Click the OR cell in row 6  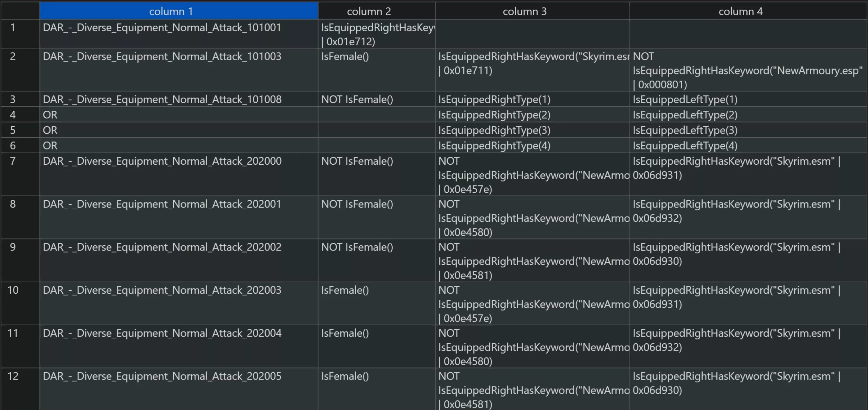click(x=179, y=145)
